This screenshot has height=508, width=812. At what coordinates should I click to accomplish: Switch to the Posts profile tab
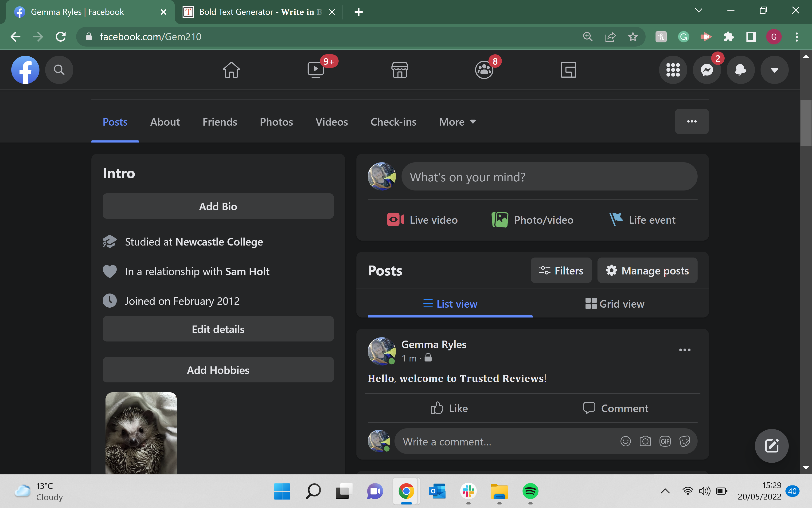tap(115, 122)
